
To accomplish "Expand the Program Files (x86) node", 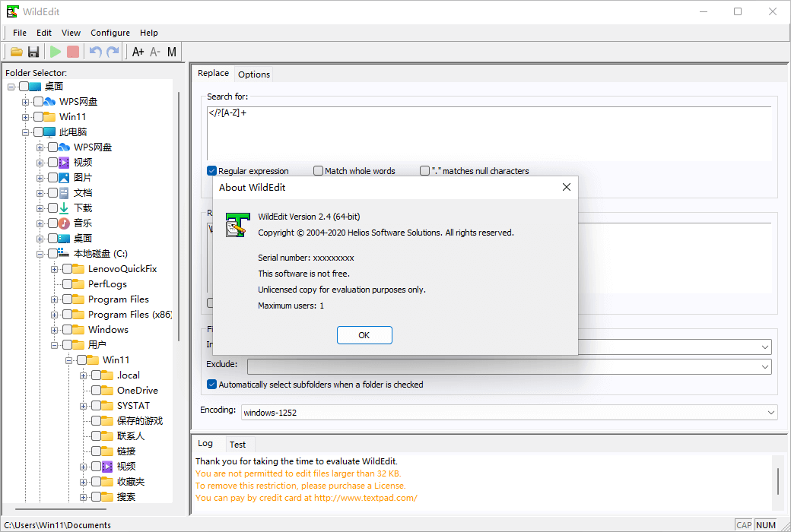I will pyautogui.click(x=54, y=315).
